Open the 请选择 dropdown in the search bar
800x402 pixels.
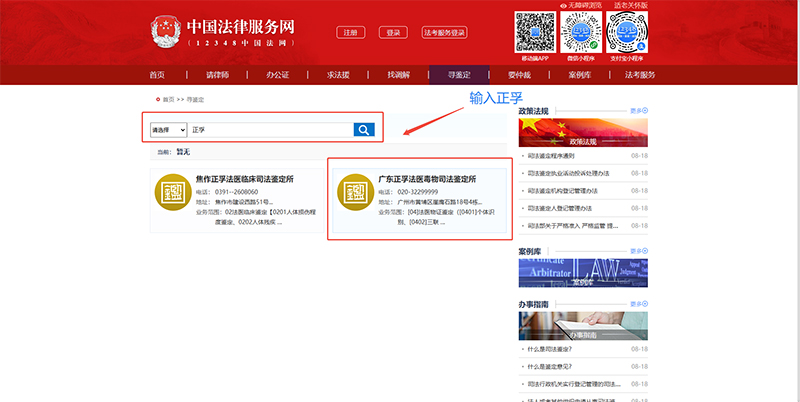pos(168,130)
